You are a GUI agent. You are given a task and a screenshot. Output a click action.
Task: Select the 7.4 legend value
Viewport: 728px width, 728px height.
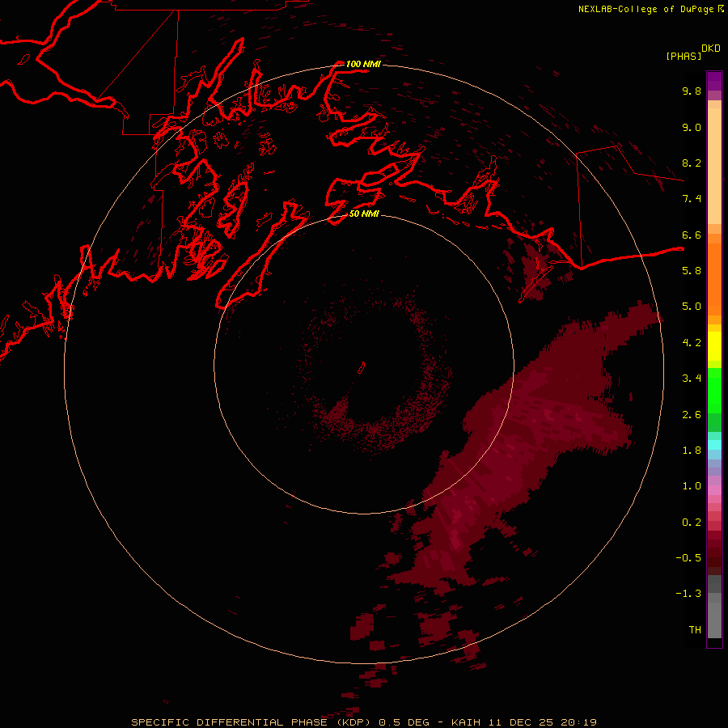692,199
